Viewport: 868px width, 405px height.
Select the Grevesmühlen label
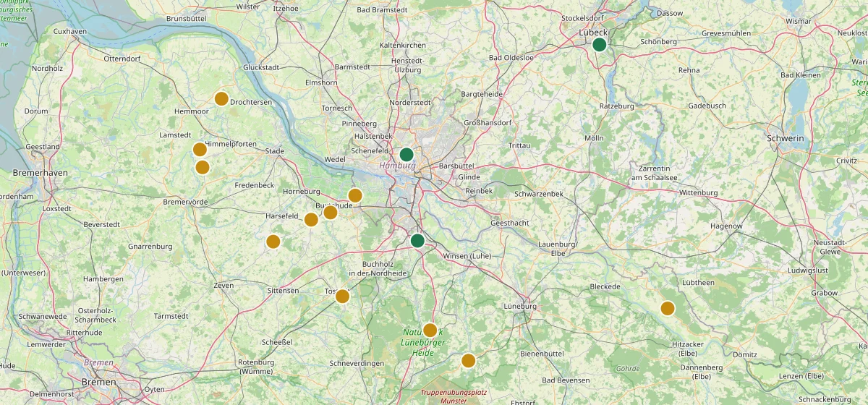[x=727, y=34]
